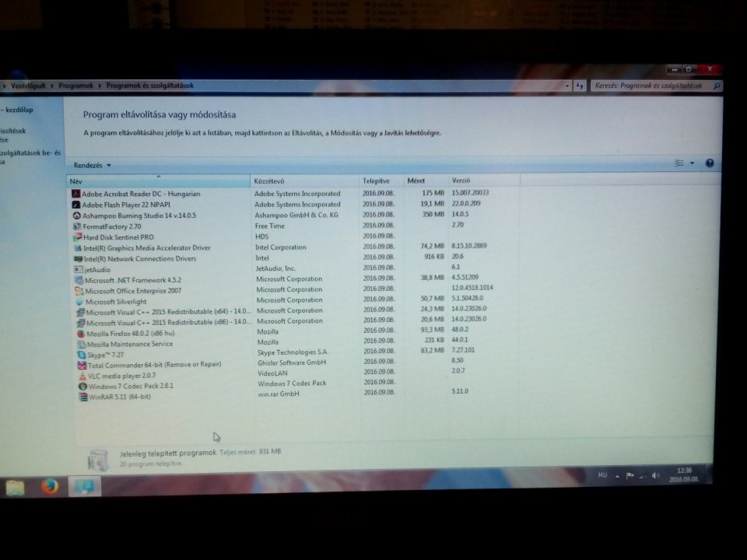Screen dimensions: 747x560
Task: Click the taskbar clock showing 12:36
Action: point(684,474)
